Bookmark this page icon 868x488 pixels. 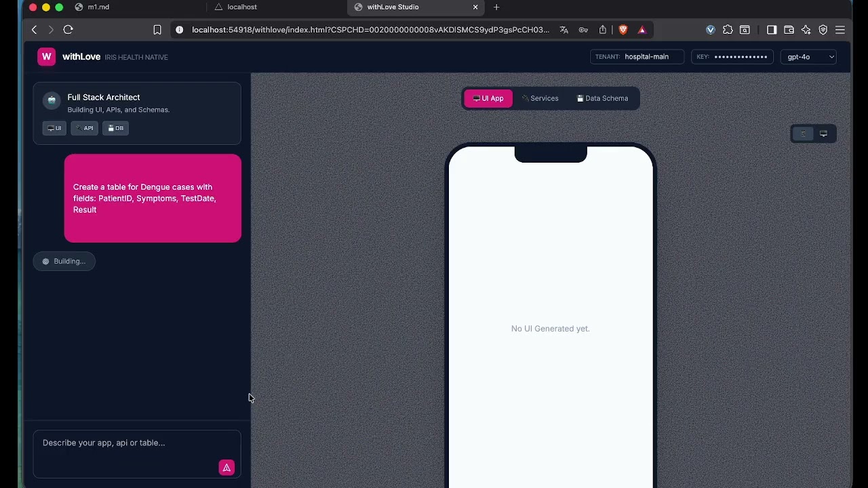coord(157,30)
